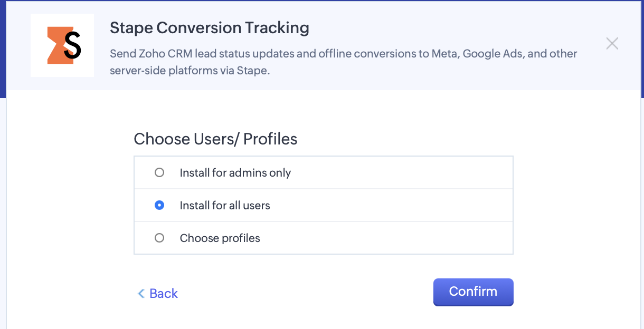Click the 'server-side platforms via Stape' description line

(190, 70)
